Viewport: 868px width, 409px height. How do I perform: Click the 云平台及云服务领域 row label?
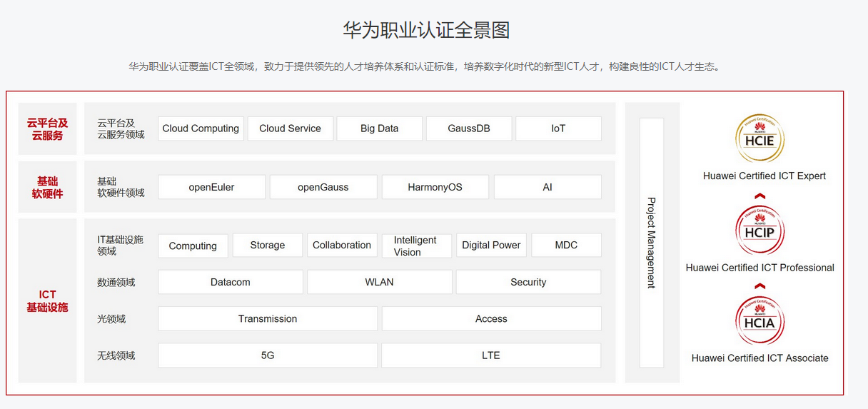[x=121, y=128]
